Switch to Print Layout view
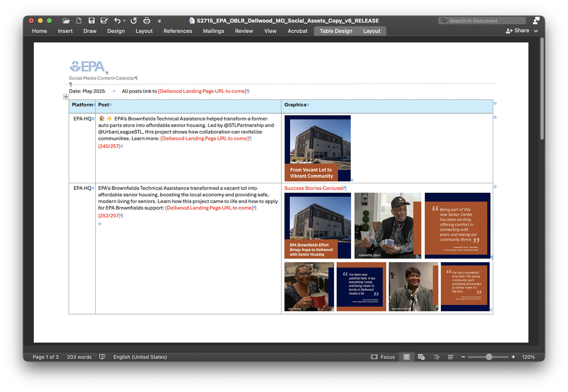The height and width of the screenshot is (392, 568). point(406,357)
